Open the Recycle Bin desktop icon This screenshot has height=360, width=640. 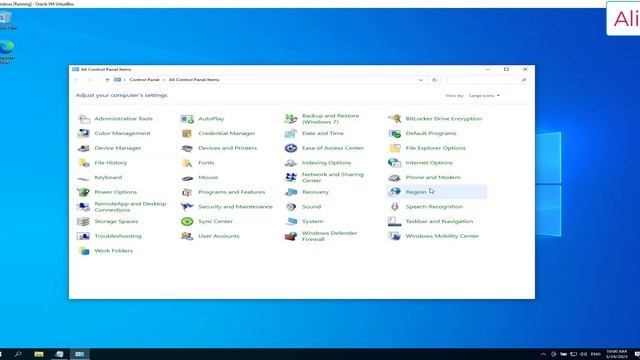(x=7, y=21)
